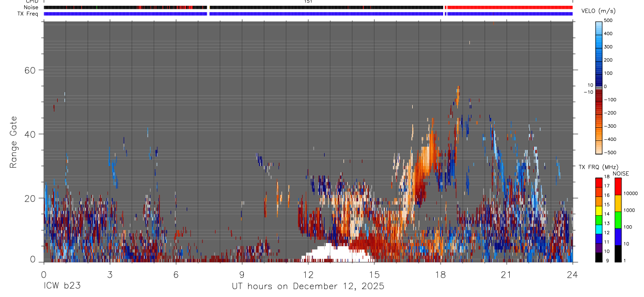Pick the black bottom swatch of NOISE legend
The height and width of the screenshot is (297, 644).
(617, 254)
